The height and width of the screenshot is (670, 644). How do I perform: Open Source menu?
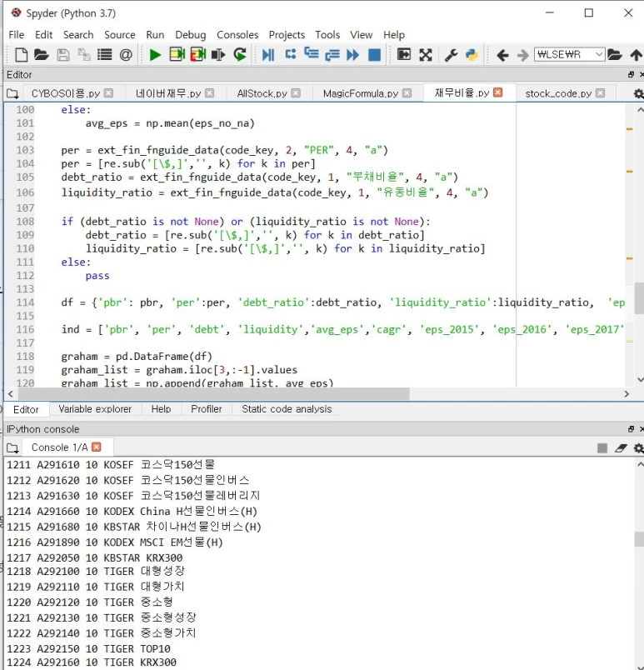(x=120, y=35)
